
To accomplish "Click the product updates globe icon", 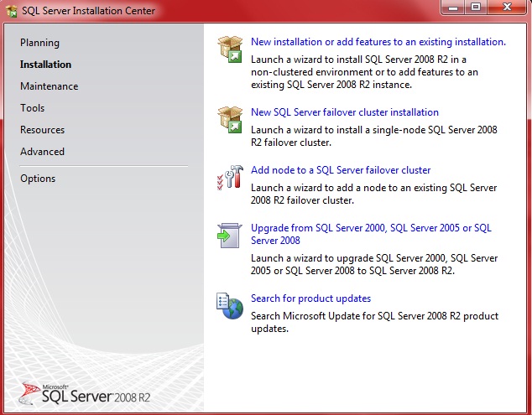I will tap(230, 306).
